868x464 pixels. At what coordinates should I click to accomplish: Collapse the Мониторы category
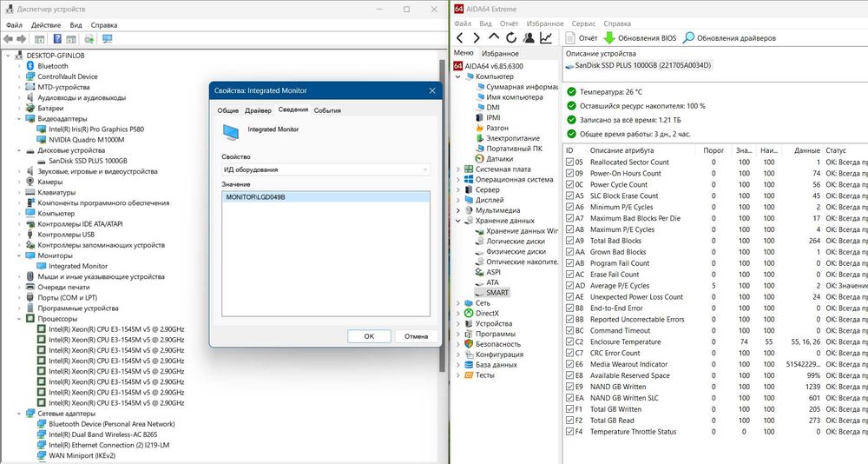coord(19,255)
